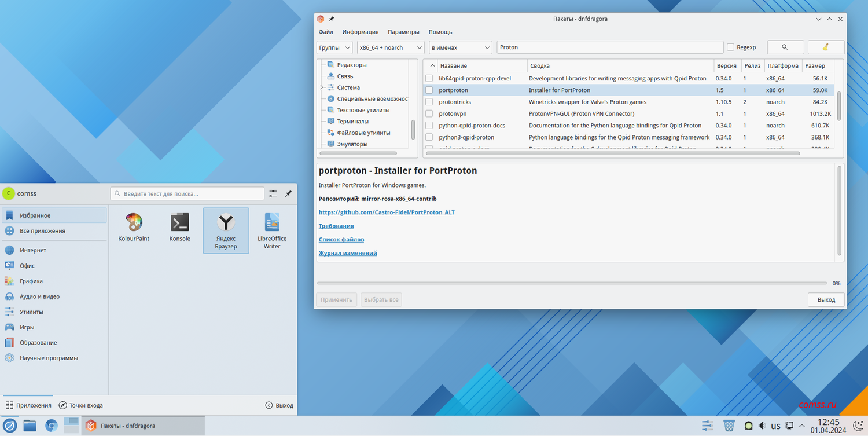Screen dimensions: 868x436
Task: Switch to the Точки входа launcher tab
Action: click(x=82, y=405)
